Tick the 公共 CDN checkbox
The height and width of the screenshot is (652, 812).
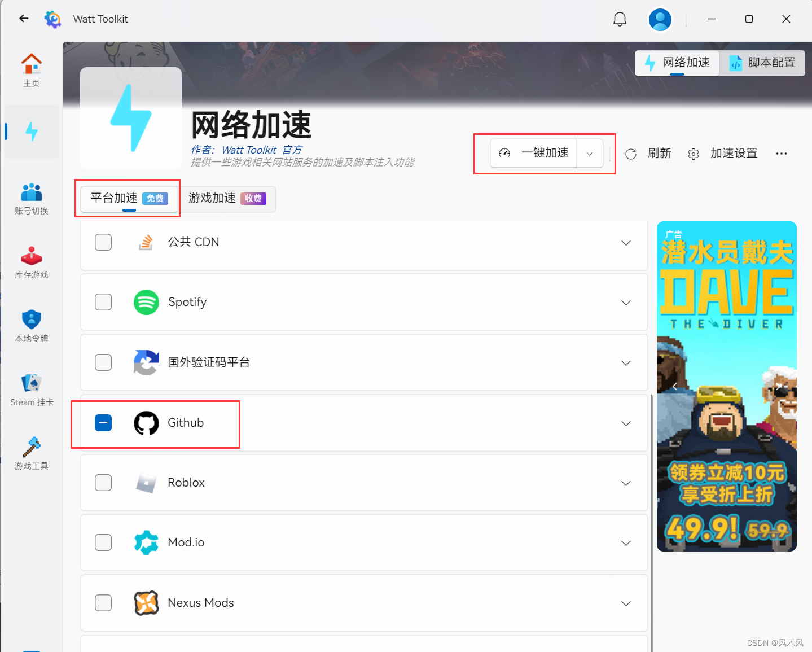tap(103, 242)
